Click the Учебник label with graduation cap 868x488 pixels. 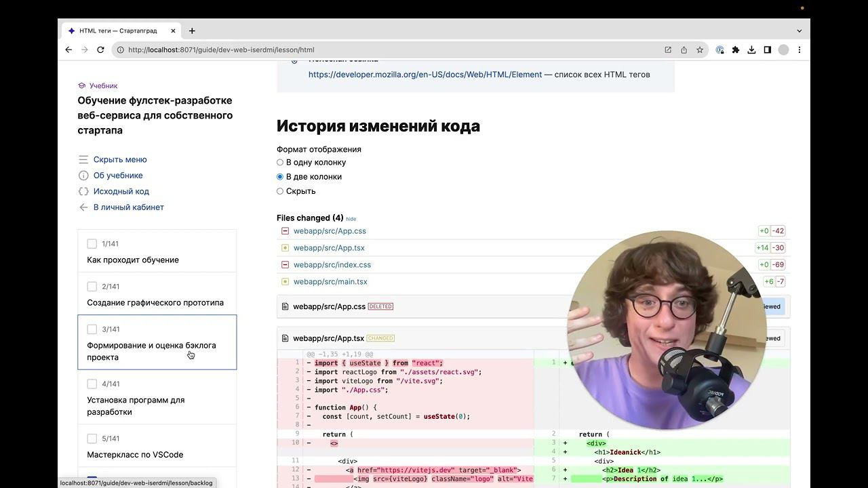pos(98,86)
